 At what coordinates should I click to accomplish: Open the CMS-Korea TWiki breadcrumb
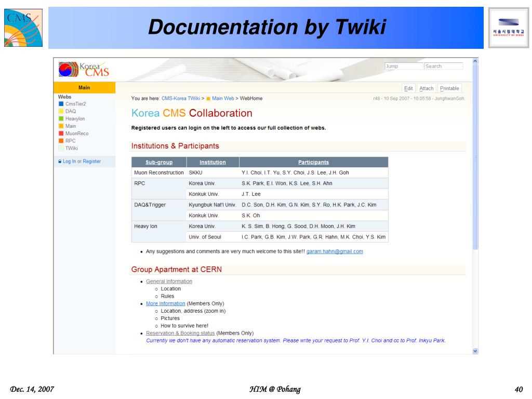click(181, 98)
